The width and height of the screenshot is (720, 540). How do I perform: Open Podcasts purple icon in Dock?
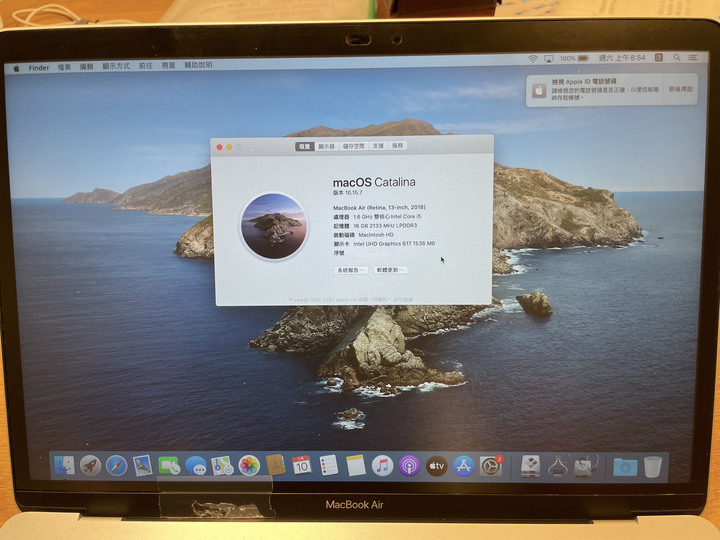[x=409, y=466]
